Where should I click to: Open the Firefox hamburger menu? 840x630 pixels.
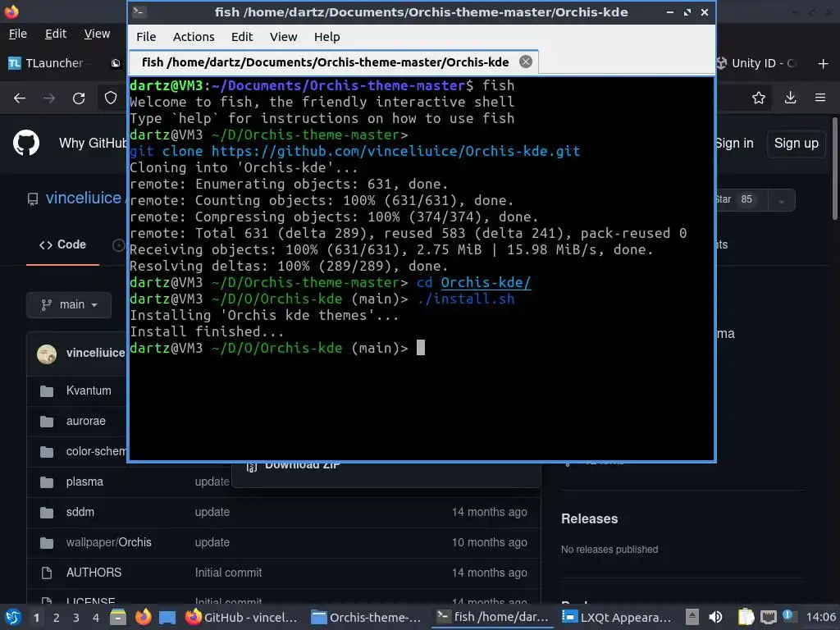(820, 98)
